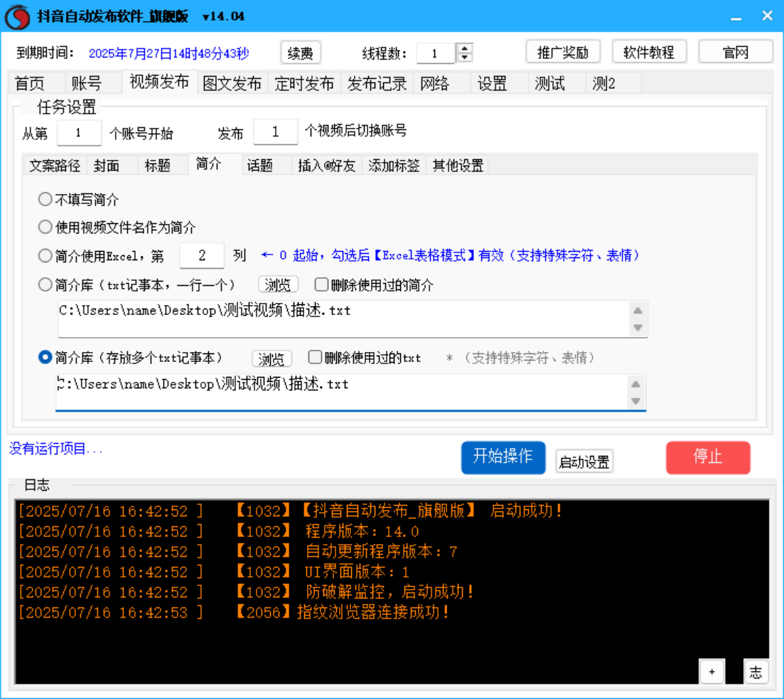784x699 pixels.
Task: Open 启动设置 startup settings
Action: click(x=584, y=461)
